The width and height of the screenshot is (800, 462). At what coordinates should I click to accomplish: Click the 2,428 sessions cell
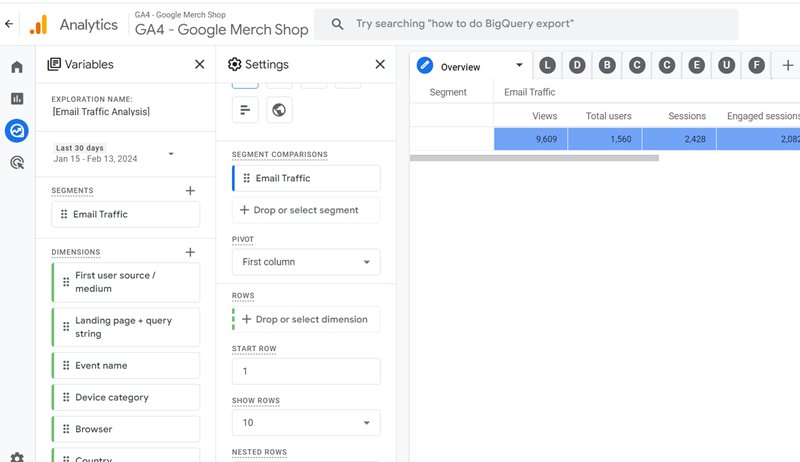click(679, 139)
